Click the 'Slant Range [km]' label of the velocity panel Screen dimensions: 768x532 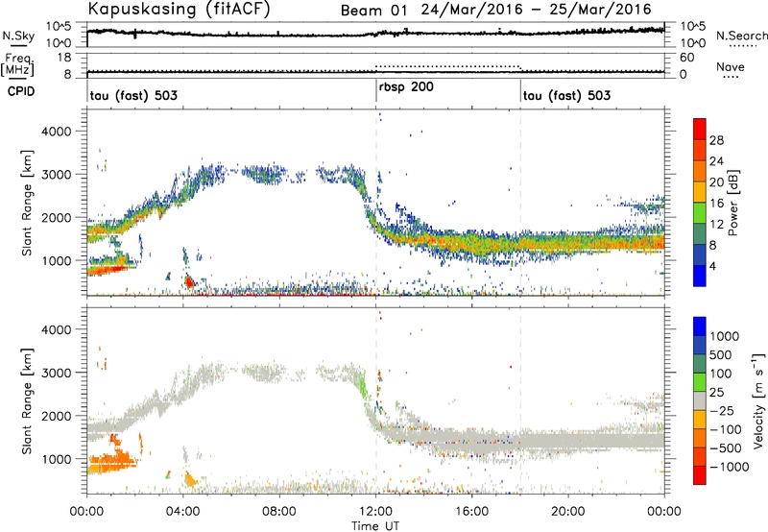[27, 400]
